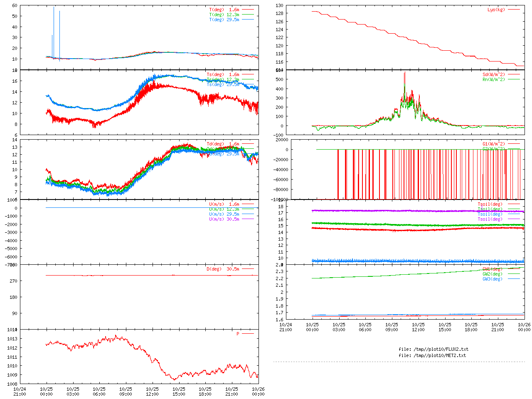Select the "128" tick on the Lys axis
Image resolution: width=532 pixels, height=399 pixels.
coord(279,13)
